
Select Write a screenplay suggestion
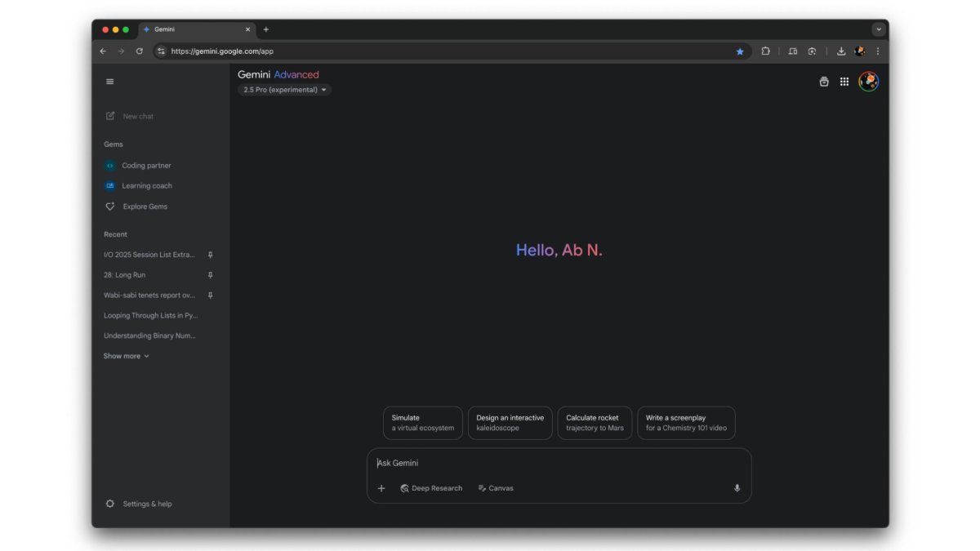tap(686, 423)
